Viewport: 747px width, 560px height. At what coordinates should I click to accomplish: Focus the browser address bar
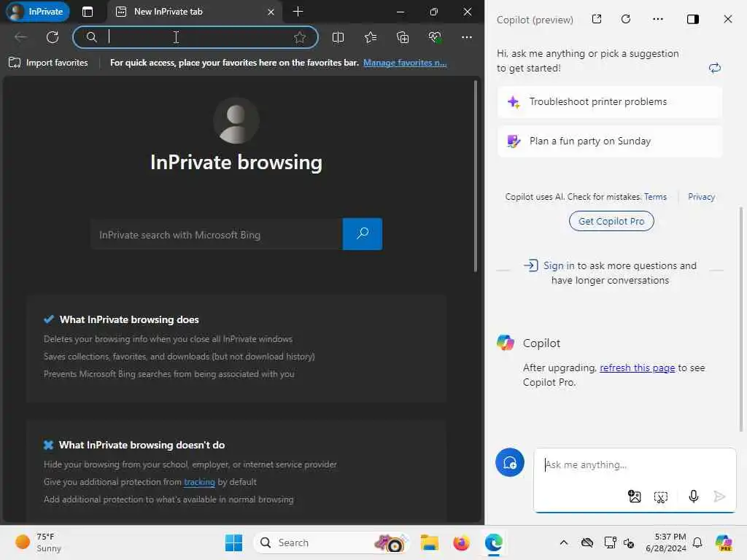click(196, 37)
